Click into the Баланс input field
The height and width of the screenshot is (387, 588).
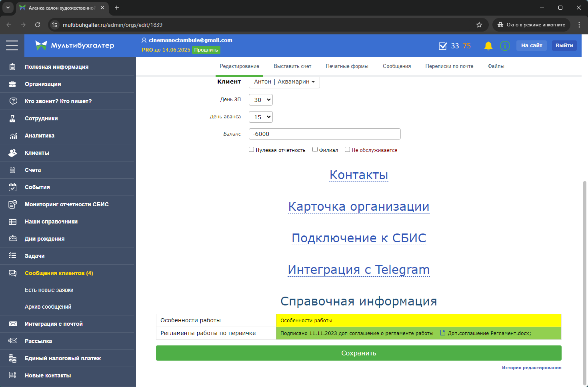coord(324,134)
